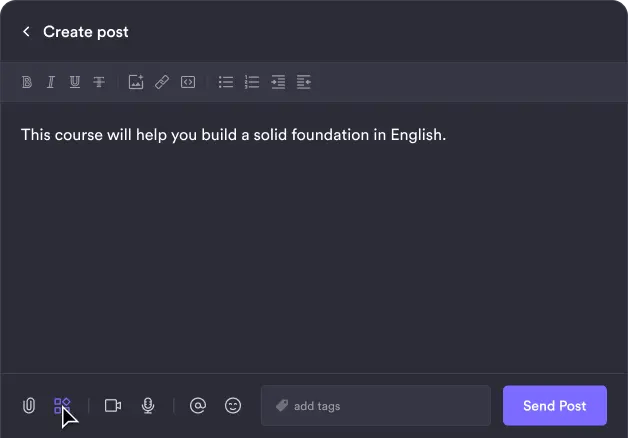Attach a file with the paperclip icon

(x=30, y=406)
